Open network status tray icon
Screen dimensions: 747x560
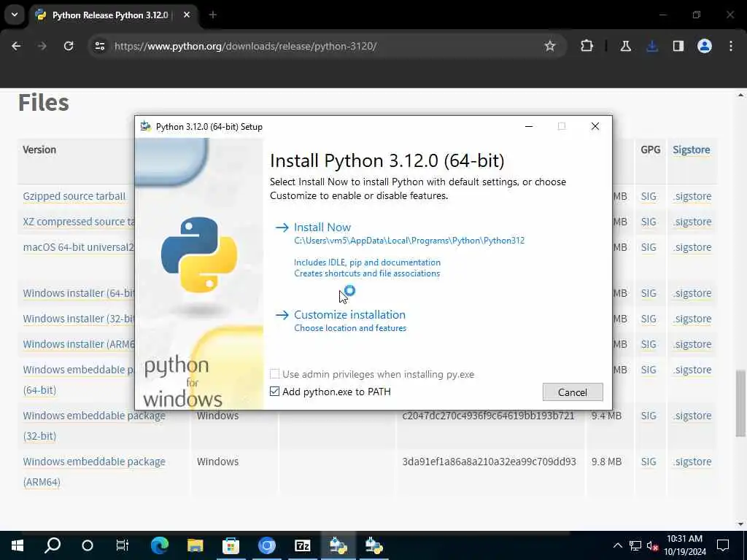[635, 545]
